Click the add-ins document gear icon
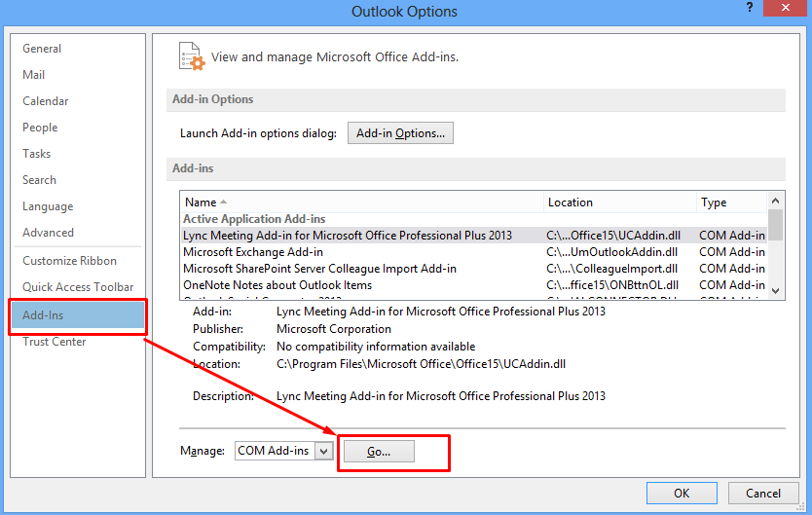 [x=191, y=56]
